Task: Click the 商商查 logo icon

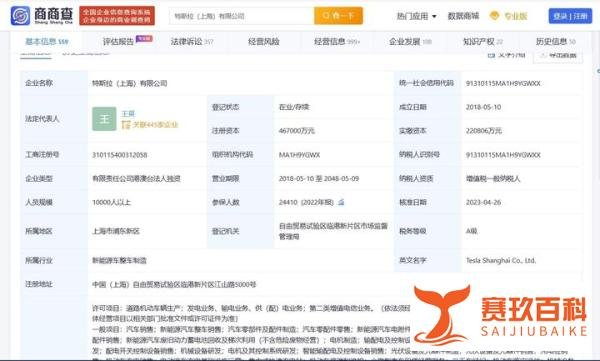Action: [21, 16]
